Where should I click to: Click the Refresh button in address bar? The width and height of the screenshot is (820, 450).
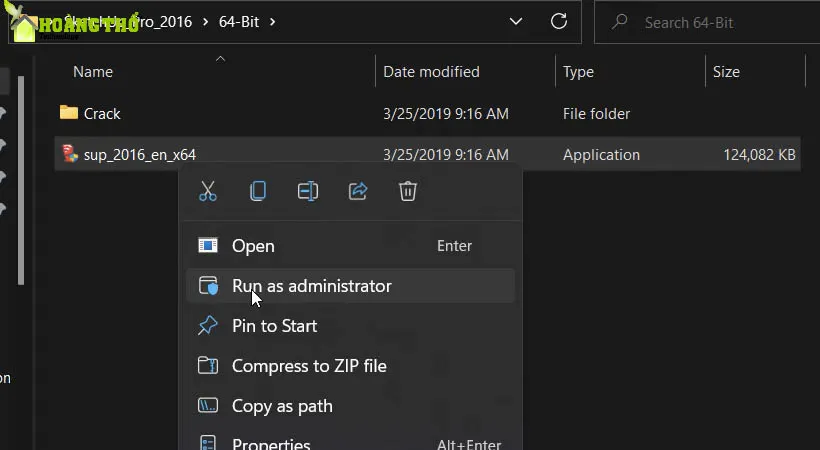coord(559,21)
